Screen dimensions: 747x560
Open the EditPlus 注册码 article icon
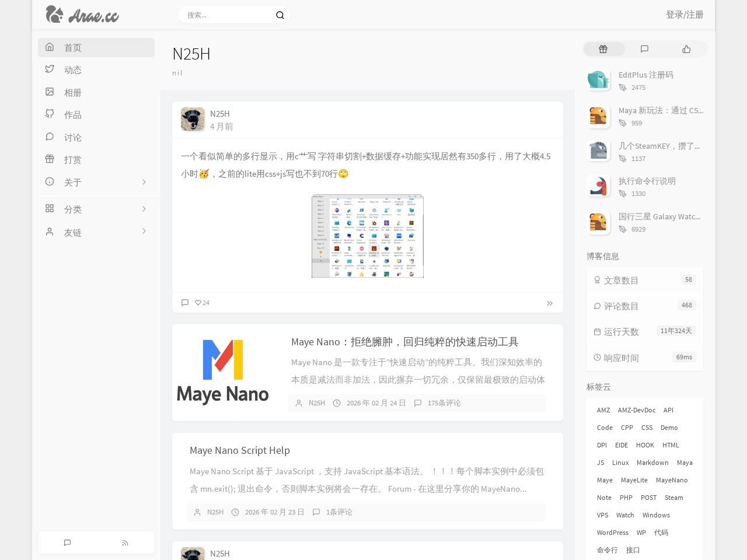tap(598, 80)
